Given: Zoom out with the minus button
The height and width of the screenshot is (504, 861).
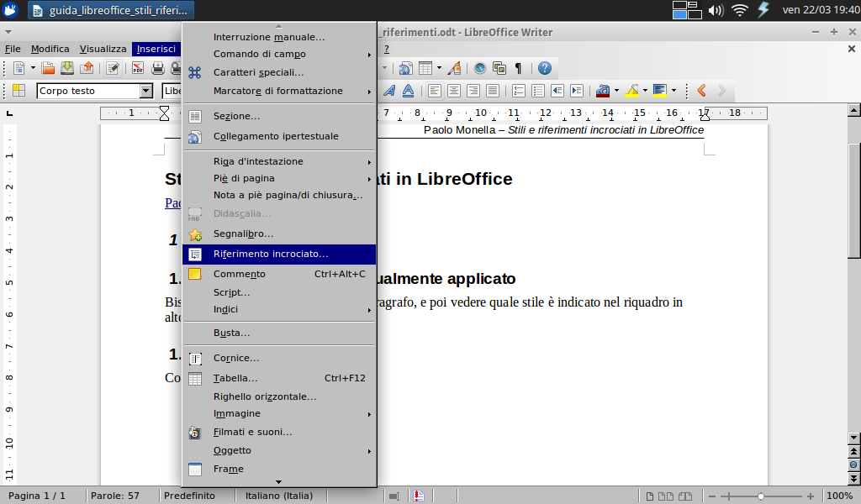Looking at the screenshot, I should tap(712, 496).
